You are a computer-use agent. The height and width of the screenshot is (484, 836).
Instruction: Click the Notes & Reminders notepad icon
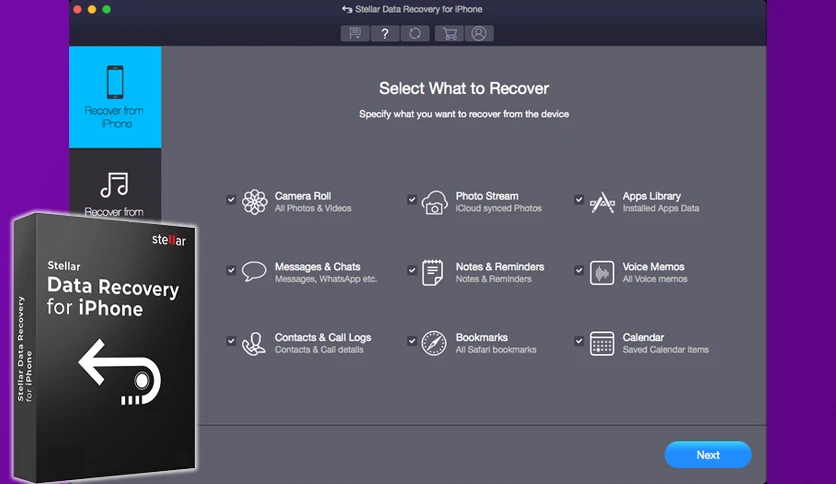click(x=432, y=272)
